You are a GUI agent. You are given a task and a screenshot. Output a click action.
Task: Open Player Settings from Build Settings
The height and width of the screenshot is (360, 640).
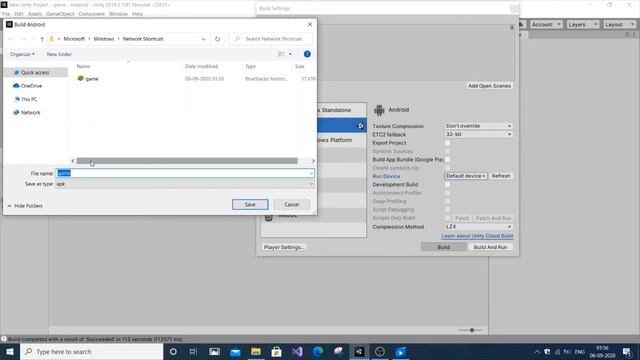[284, 247]
